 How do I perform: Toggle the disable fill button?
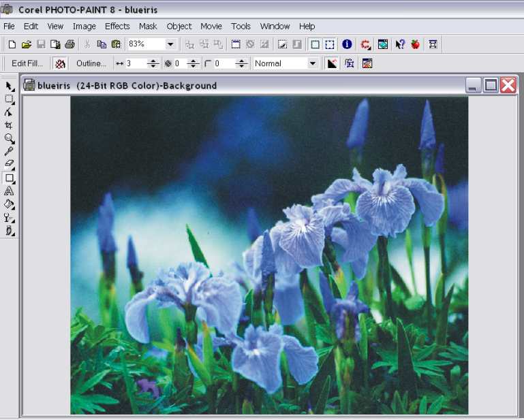pyautogui.click(x=61, y=63)
